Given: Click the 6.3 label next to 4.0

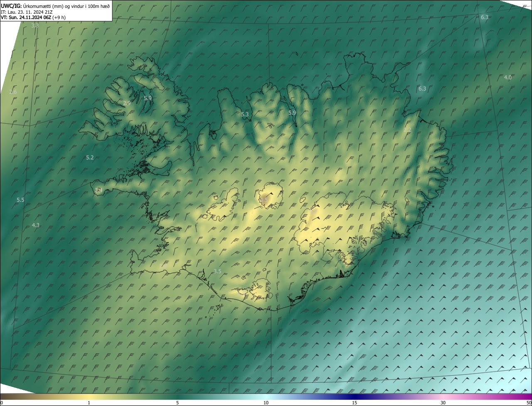Looking at the screenshot, I should [x=422, y=89].
